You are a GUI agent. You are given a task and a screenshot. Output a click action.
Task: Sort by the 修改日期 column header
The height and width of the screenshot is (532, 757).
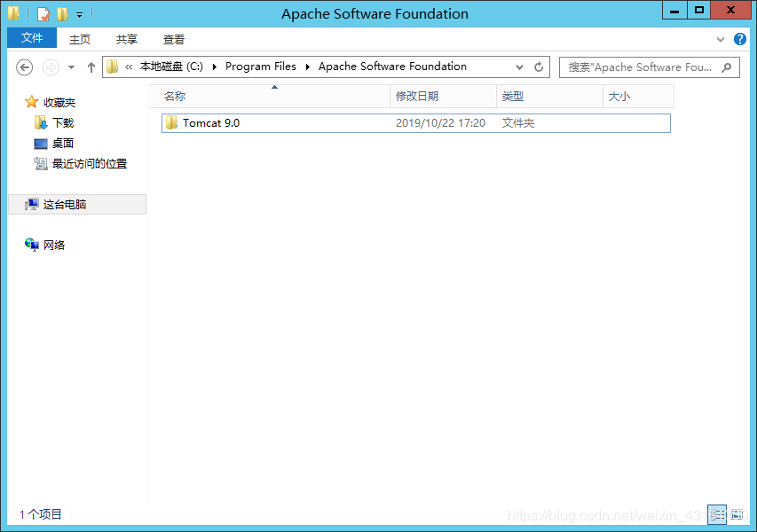coord(443,96)
